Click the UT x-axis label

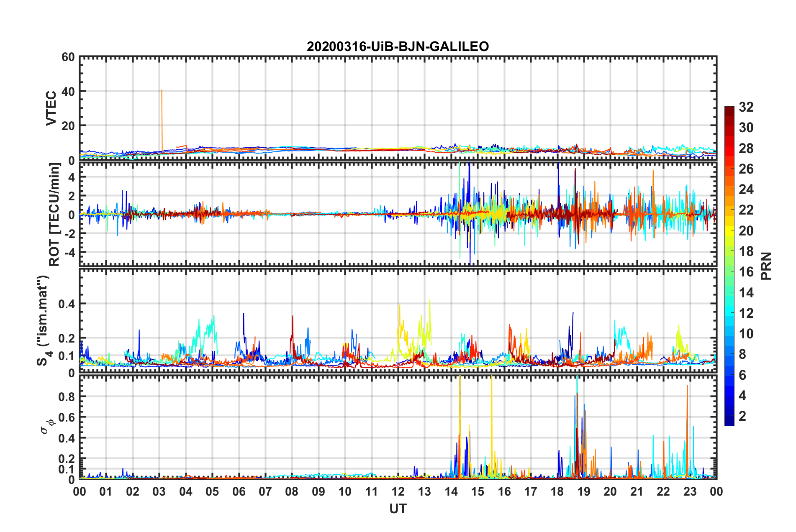398,509
